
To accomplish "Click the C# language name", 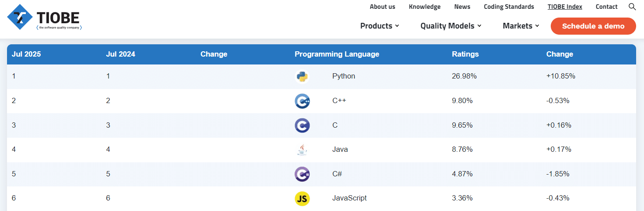I will [337, 174].
